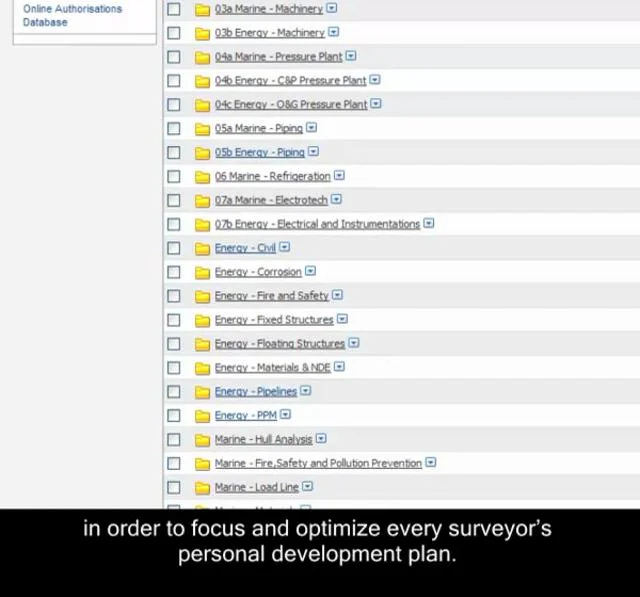Open the Marine - Hull Analysis link

pos(264,439)
